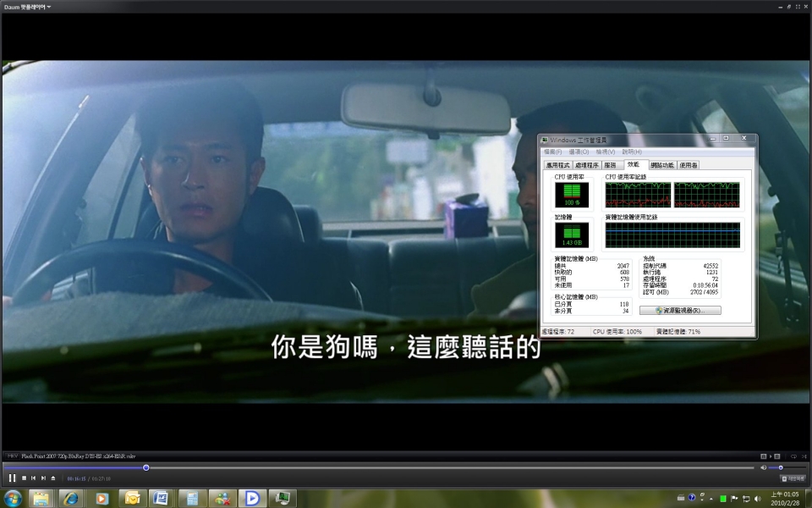
Task: Click the left CPU history graph
Action: (x=638, y=195)
